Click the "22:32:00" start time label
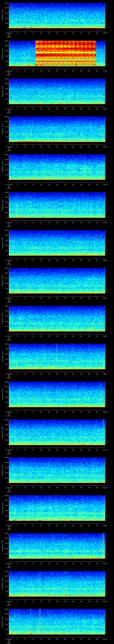This screenshot has width=114, height=644. coord(9,147)
